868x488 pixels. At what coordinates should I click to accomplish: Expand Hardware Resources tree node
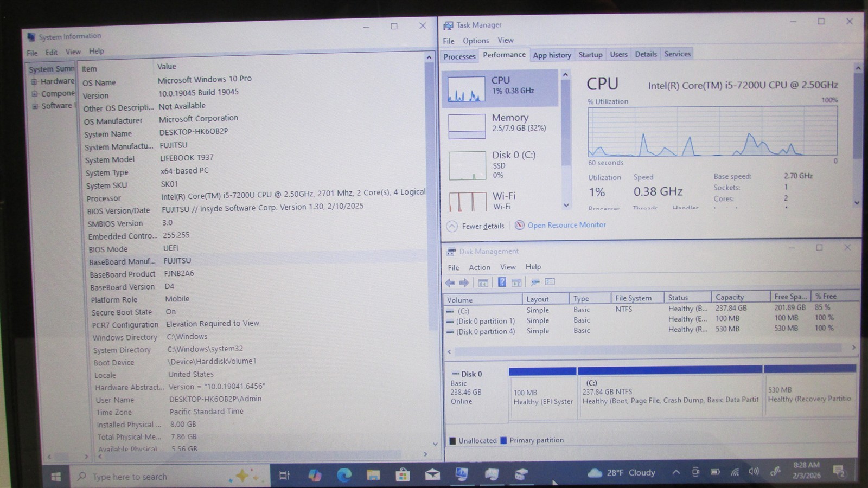coord(34,81)
